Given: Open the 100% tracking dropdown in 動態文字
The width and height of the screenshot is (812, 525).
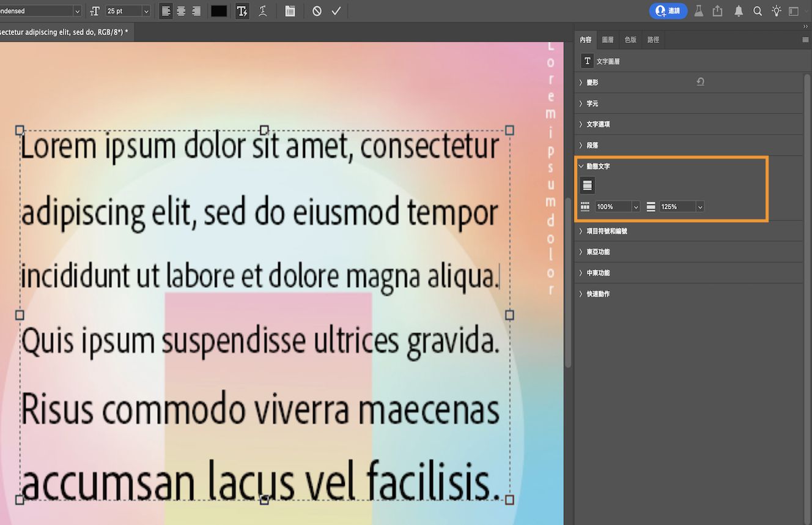Looking at the screenshot, I should coord(616,206).
